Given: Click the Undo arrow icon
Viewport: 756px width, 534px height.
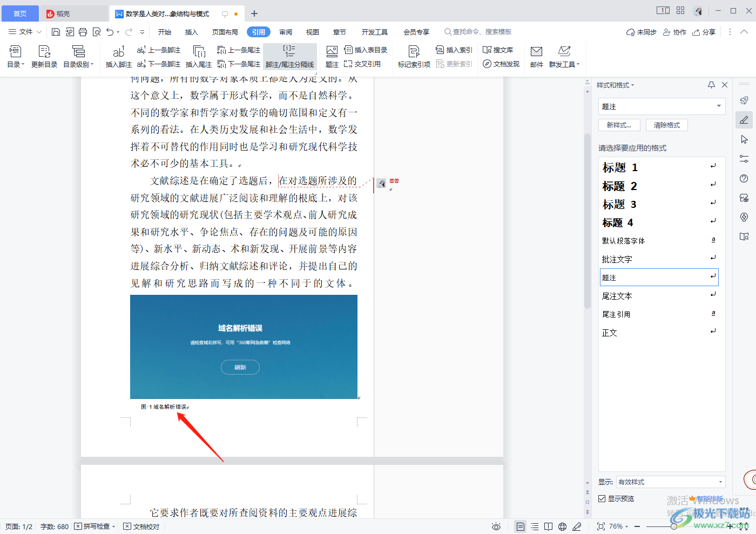Looking at the screenshot, I should pos(110,32).
